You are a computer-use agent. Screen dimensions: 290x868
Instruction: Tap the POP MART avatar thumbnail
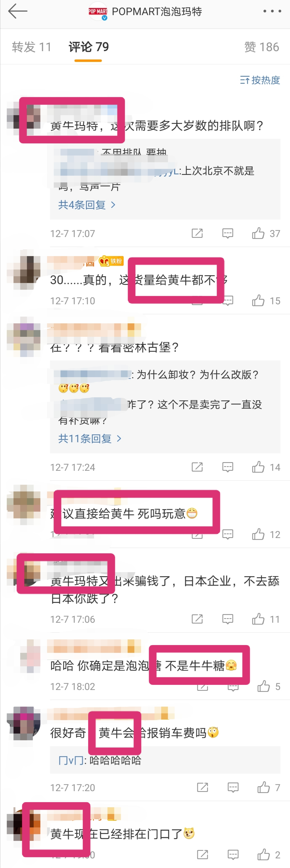[97, 12]
